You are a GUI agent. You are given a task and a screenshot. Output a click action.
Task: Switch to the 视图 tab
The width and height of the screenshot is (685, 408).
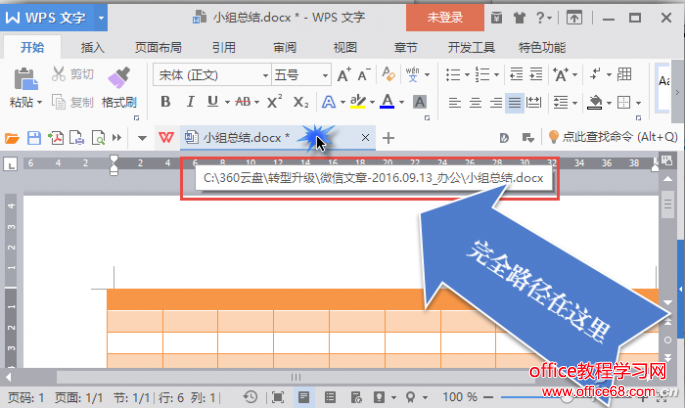click(x=345, y=47)
